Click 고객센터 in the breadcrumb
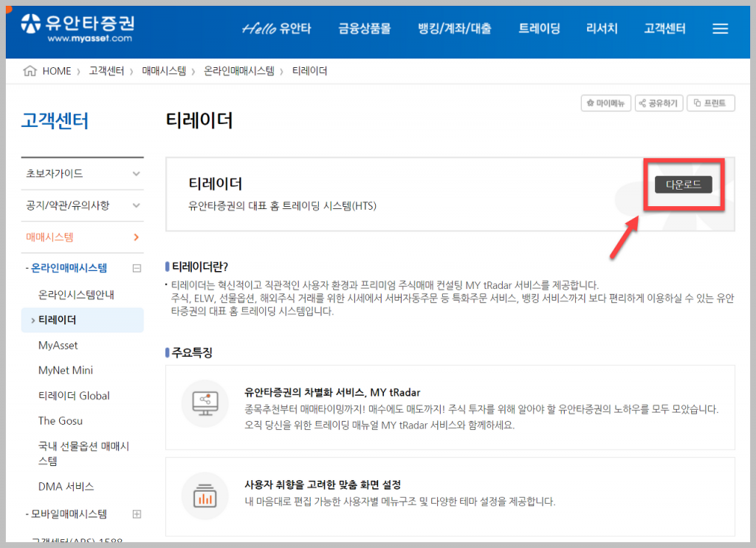 (106, 71)
